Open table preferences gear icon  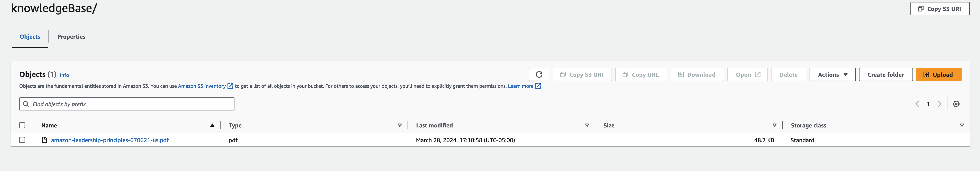(x=956, y=104)
